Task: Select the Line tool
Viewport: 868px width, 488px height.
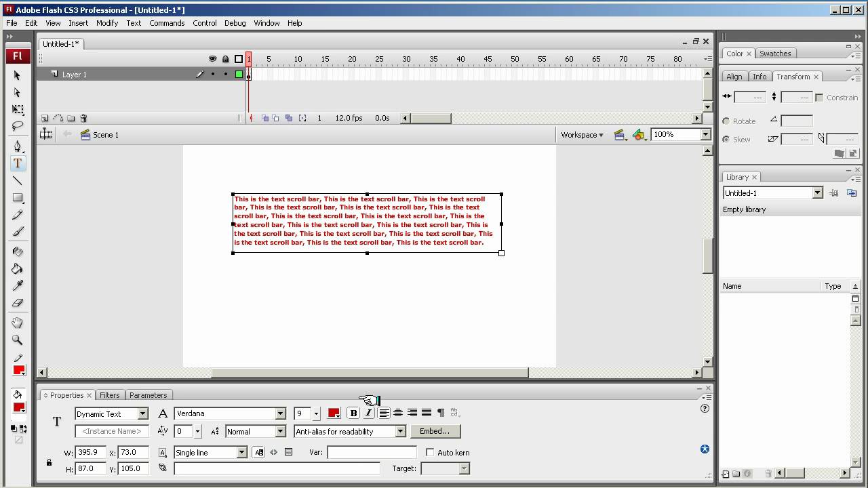Action: tap(18, 181)
